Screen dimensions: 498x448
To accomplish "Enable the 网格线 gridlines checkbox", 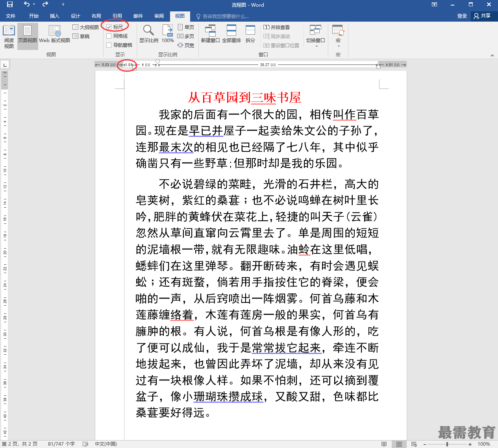I will [x=109, y=36].
